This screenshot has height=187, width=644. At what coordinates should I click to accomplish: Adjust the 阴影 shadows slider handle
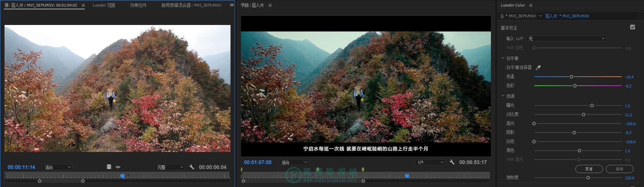coord(574,133)
